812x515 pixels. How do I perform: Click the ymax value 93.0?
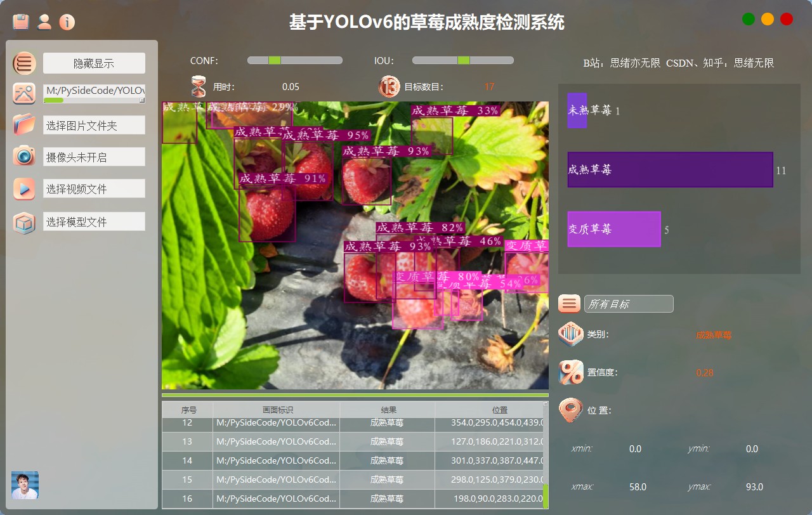point(754,487)
